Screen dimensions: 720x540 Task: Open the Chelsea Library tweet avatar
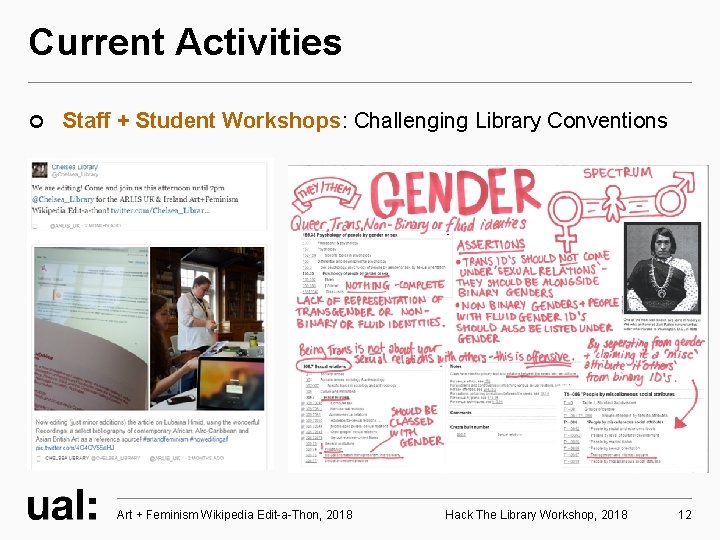39,170
